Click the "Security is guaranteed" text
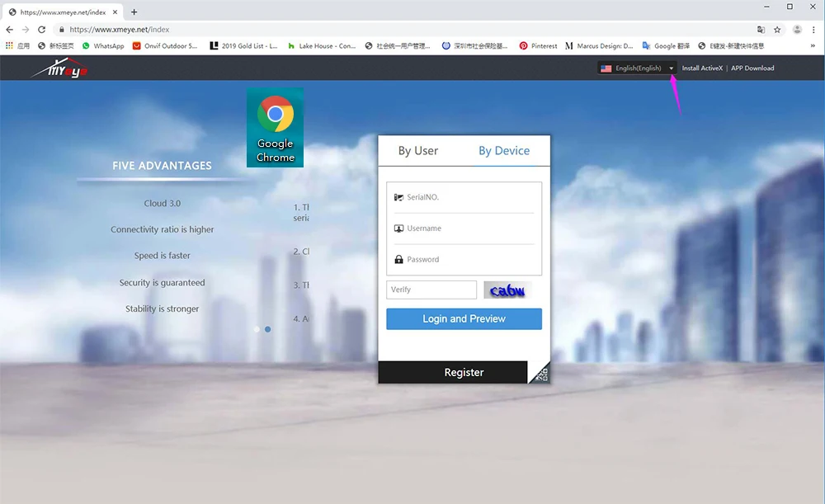 (x=162, y=282)
